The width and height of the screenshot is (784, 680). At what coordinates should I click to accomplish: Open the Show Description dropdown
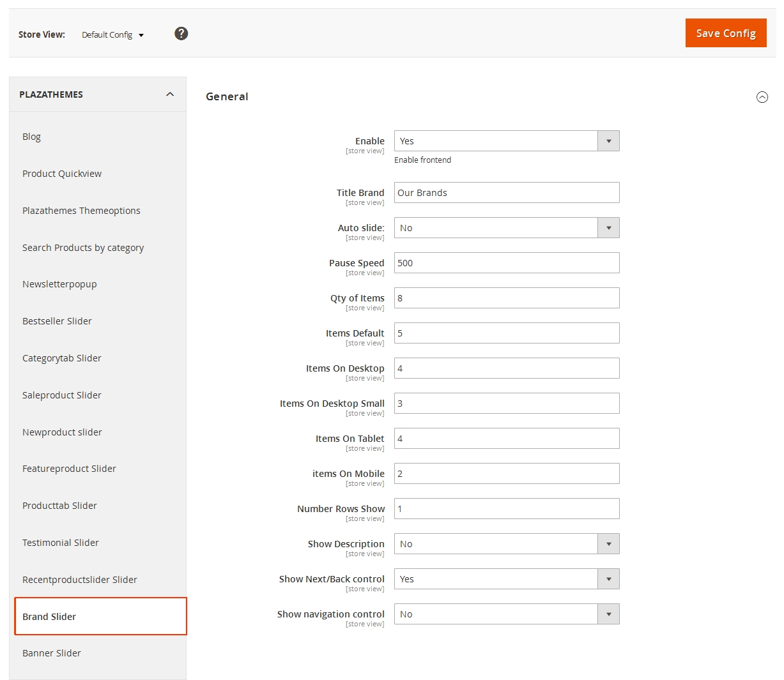click(506, 544)
